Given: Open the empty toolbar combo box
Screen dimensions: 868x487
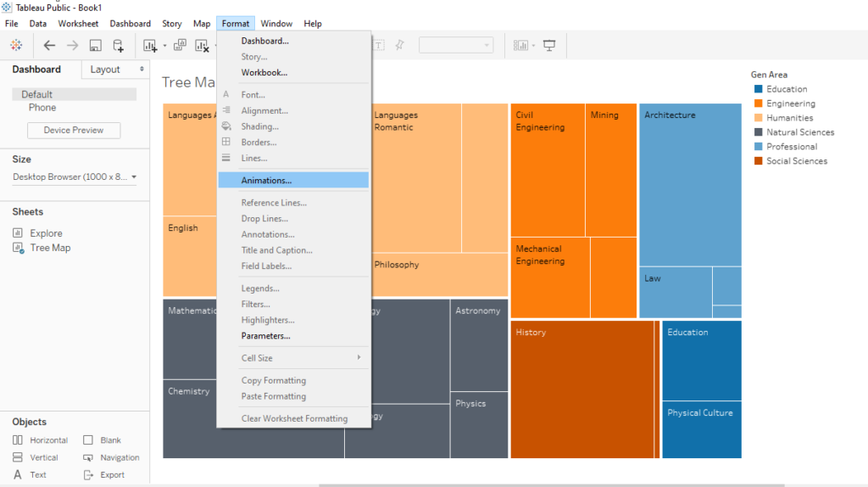Looking at the screenshot, I should click(456, 46).
